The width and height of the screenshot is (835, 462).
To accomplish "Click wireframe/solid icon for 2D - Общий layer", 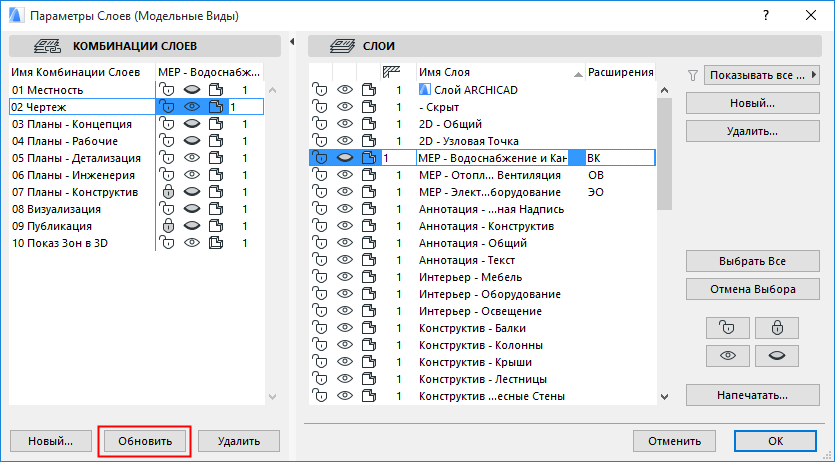I will [368, 124].
